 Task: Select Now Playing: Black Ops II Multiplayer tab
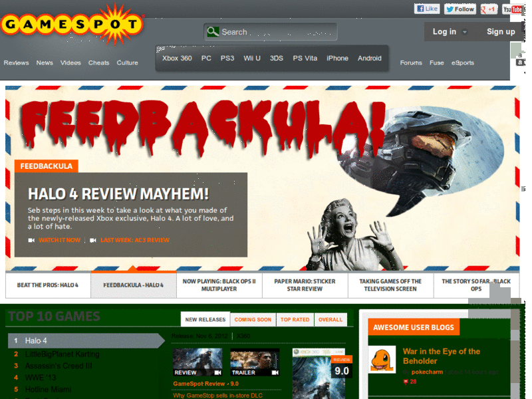[219, 285]
